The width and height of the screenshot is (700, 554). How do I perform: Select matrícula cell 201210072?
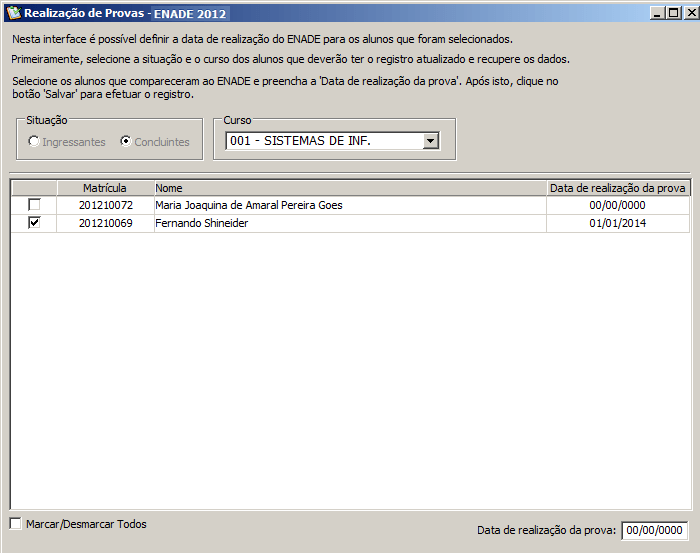[x=105, y=205]
